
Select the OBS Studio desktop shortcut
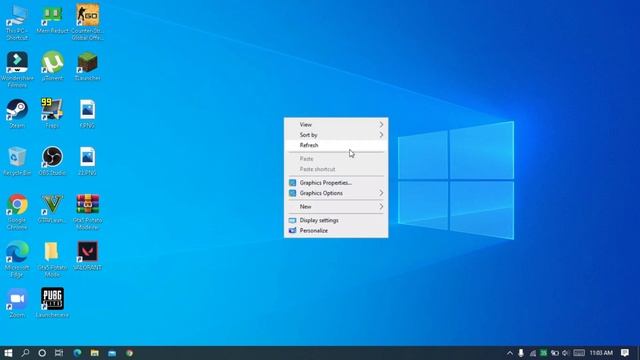pos(52,161)
